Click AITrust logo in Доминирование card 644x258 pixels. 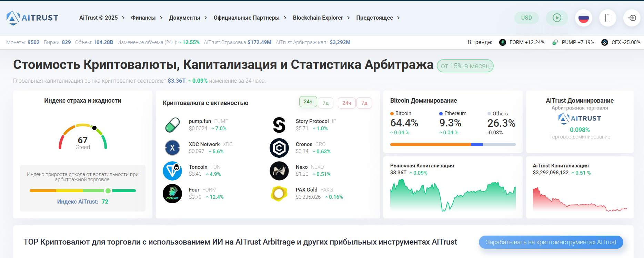point(580,118)
